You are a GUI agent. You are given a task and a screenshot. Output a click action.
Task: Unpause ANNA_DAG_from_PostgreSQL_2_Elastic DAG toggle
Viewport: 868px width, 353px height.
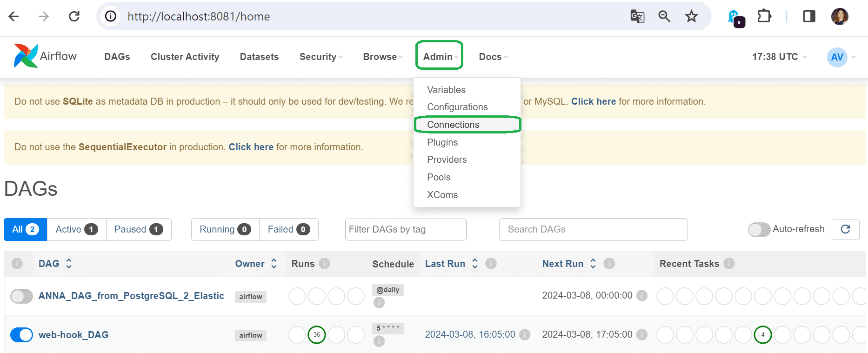21,296
